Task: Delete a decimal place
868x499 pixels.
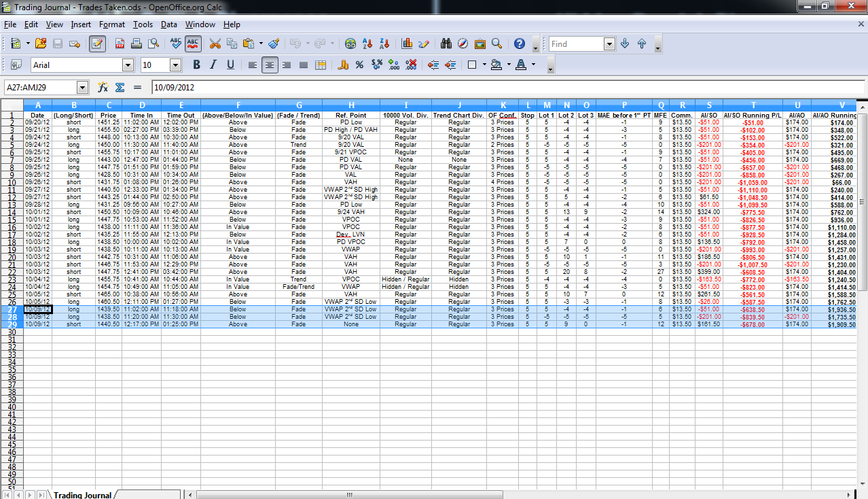Action: coord(411,65)
